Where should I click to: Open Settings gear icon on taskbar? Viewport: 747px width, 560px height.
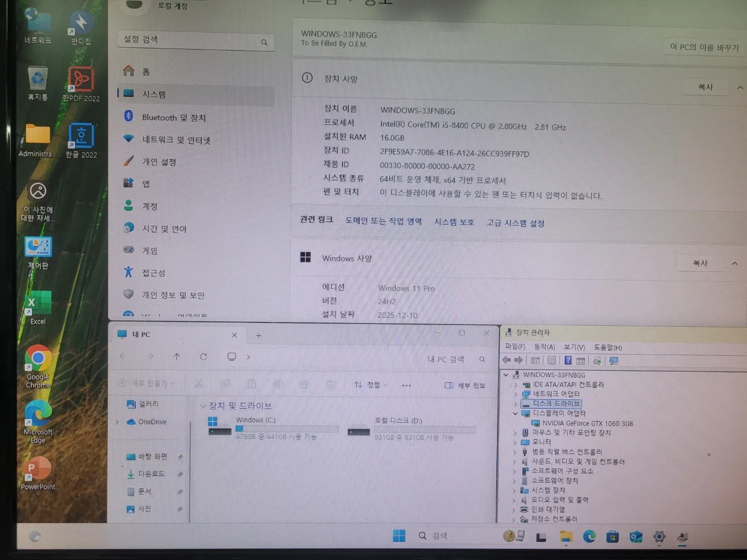pos(659,537)
